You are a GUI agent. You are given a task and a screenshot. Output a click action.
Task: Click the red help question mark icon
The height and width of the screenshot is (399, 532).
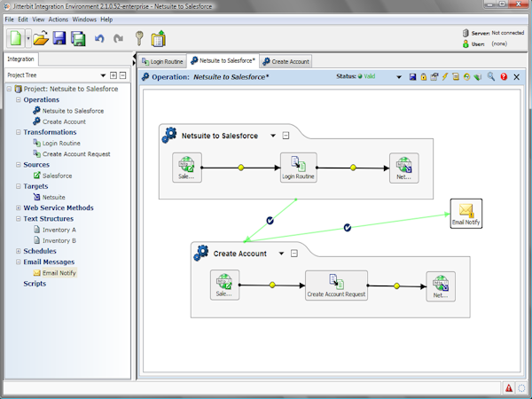(x=504, y=77)
